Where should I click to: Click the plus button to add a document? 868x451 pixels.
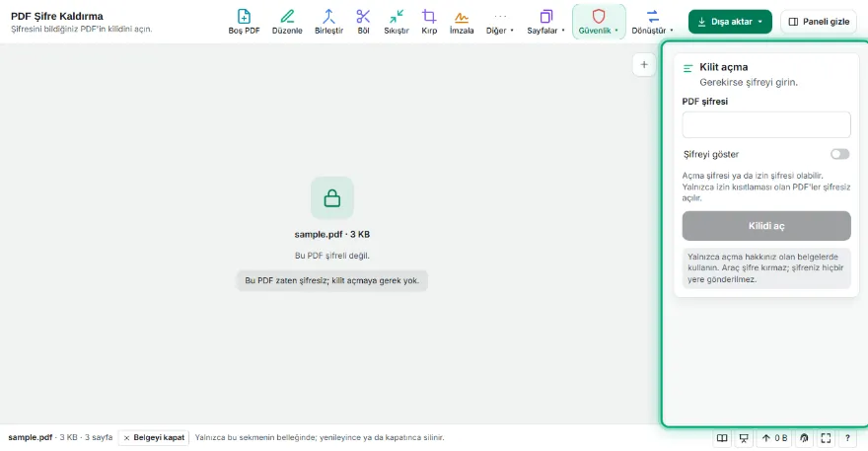644,65
